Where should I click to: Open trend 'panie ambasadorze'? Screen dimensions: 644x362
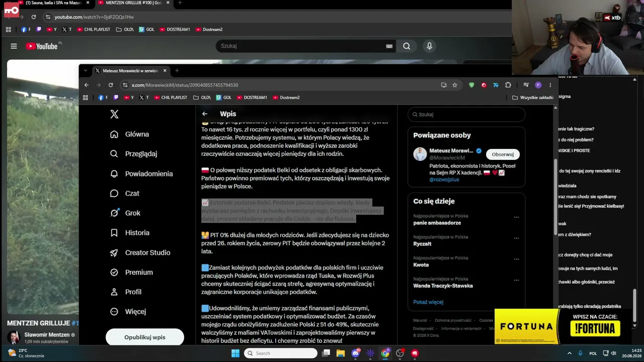click(x=437, y=223)
